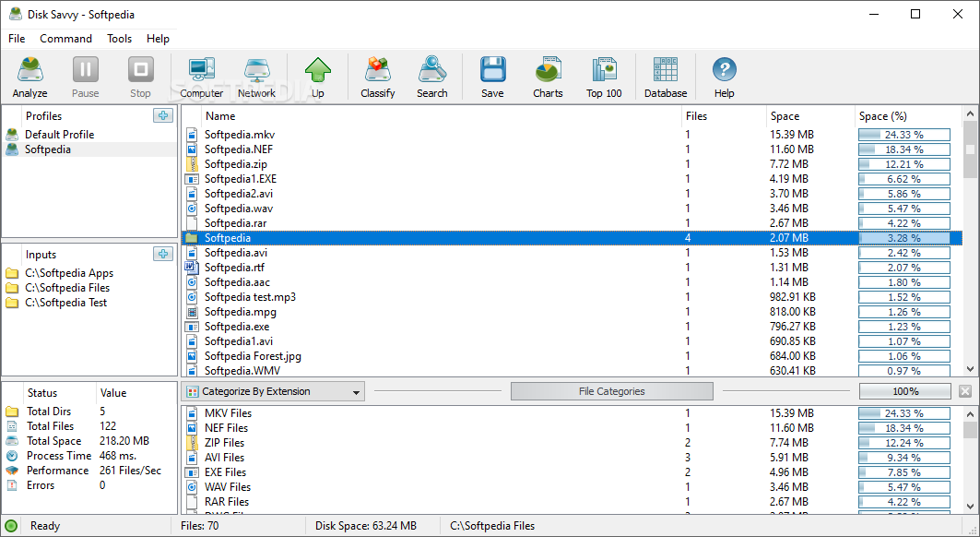Click scroll-down arrow of file list scrollbar
Screen dimensions: 980x537
click(970, 369)
